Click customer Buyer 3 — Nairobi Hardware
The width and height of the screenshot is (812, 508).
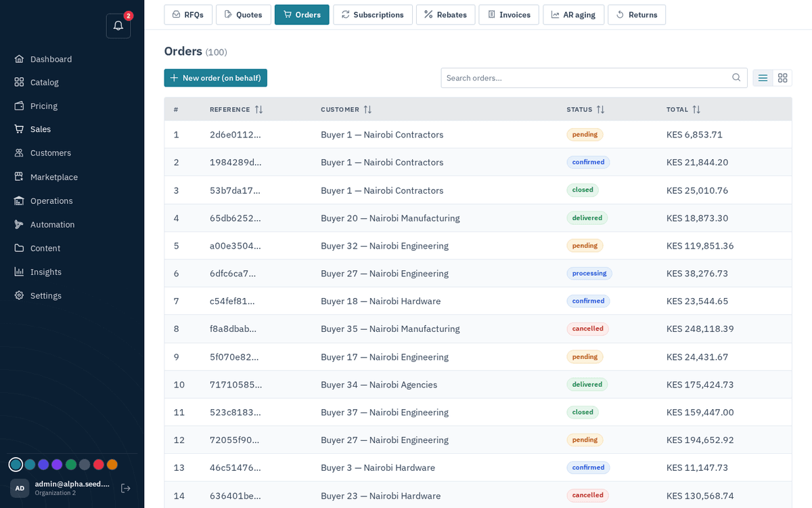[x=378, y=468]
